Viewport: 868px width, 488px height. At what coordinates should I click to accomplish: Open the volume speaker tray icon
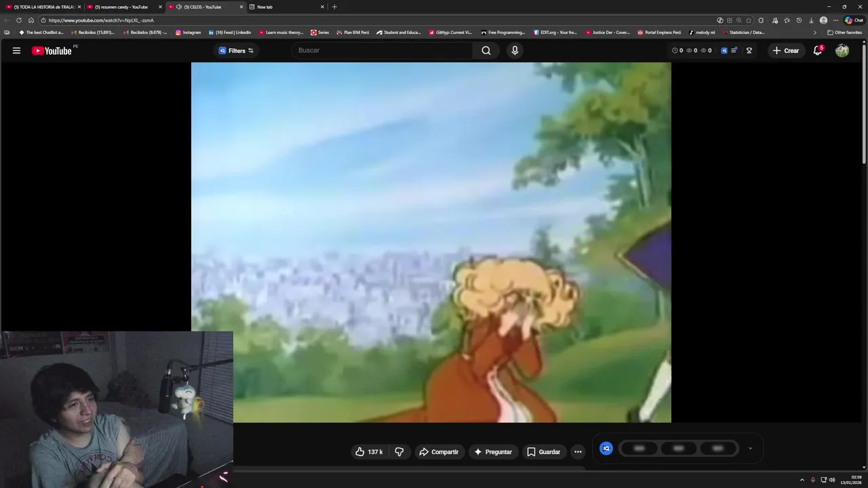click(832, 480)
